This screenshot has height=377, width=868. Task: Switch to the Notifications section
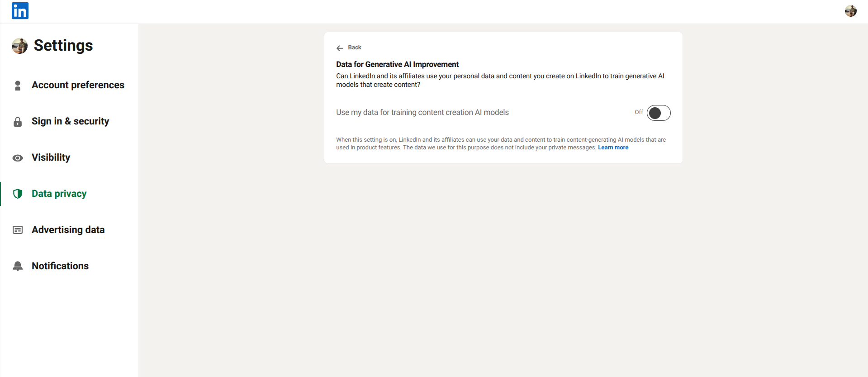pyautogui.click(x=60, y=266)
